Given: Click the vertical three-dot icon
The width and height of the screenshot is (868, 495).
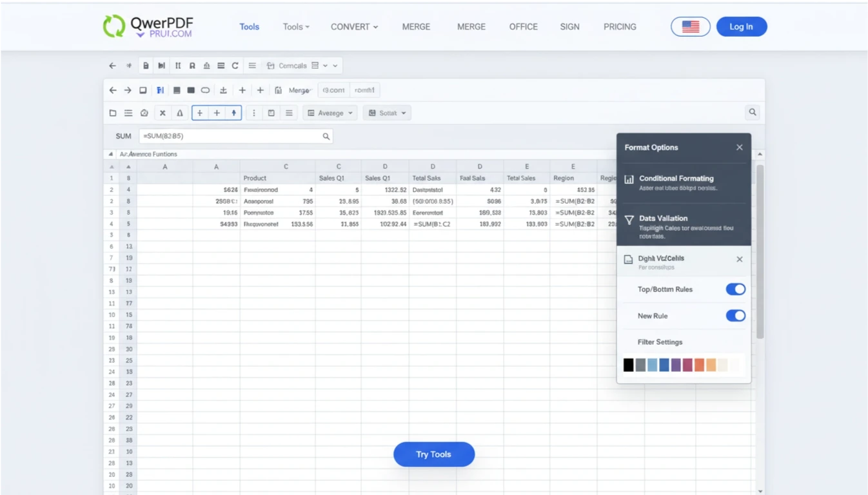Looking at the screenshot, I should click(x=254, y=113).
